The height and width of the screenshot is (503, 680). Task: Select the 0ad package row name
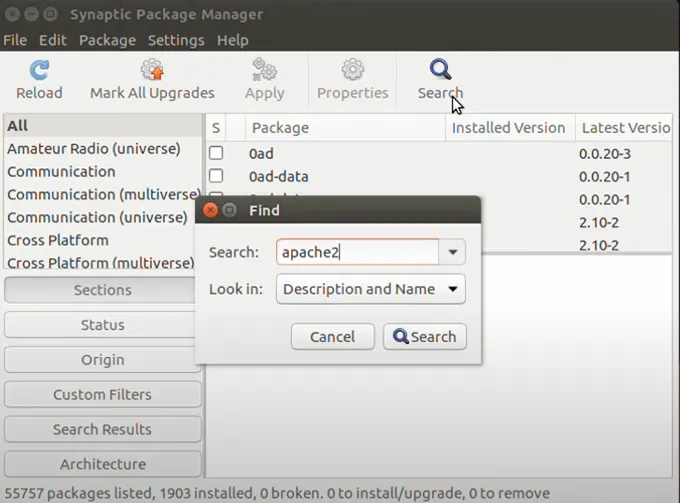point(261,154)
